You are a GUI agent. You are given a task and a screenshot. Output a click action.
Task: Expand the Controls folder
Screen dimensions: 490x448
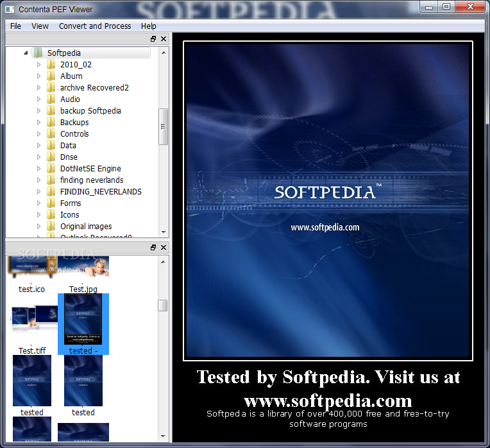click(38, 134)
